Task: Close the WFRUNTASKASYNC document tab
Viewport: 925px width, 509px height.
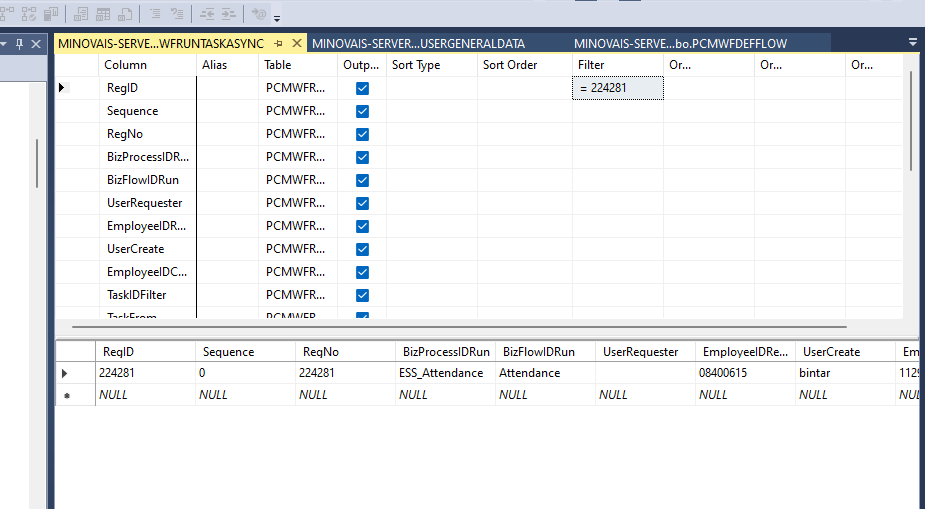Action: (x=296, y=44)
